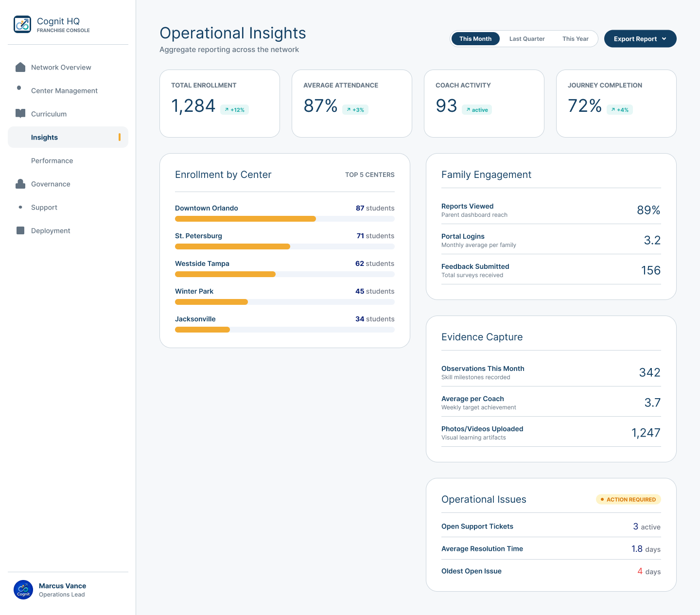
Task: Click the Curriculum book icon
Action: pos(20,114)
